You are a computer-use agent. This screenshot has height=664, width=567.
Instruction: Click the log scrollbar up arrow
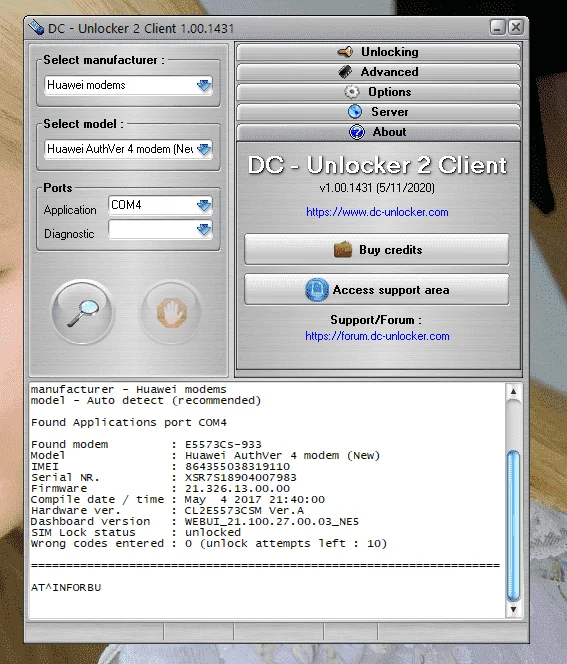[x=513, y=392]
